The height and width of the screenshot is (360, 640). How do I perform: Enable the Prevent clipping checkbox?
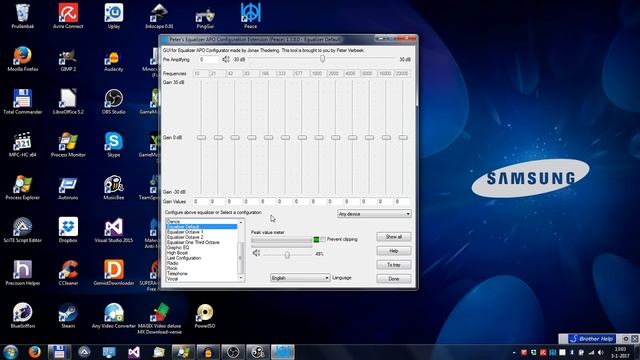[323, 240]
